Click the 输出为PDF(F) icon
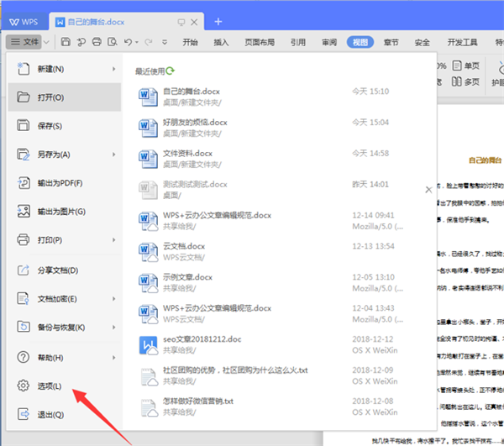This screenshot has height=446, width=504. 23,182
